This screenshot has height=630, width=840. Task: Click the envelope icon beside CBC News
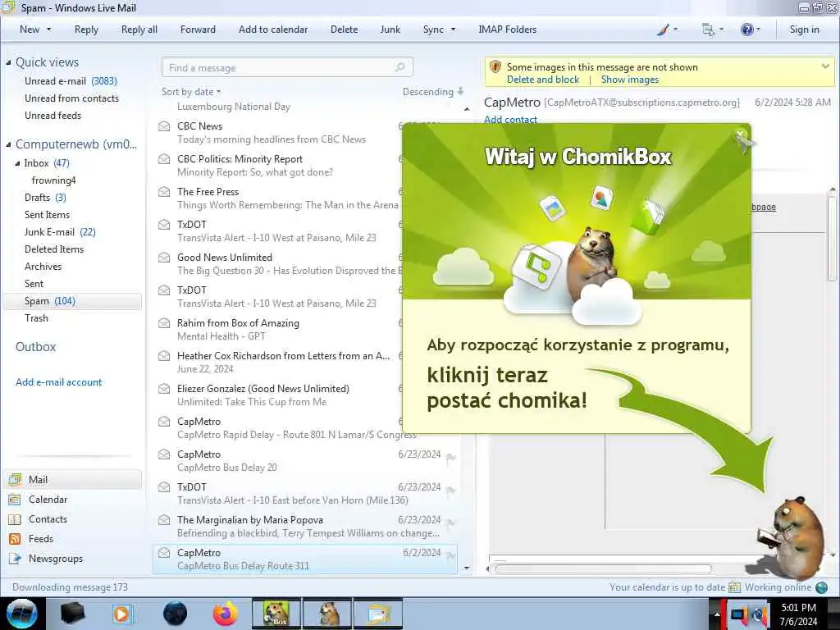tap(164, 126)
